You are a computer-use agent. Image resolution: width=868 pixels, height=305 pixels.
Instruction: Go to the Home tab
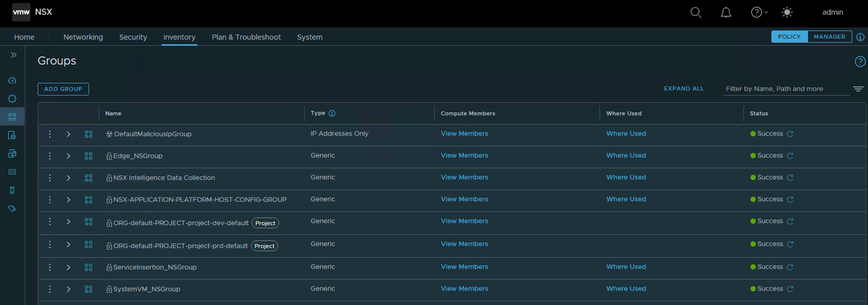pos(24,37)
